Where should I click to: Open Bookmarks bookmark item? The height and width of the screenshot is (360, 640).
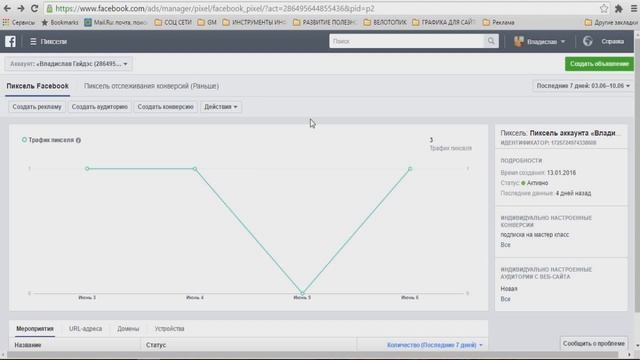(x=60, y=22)
